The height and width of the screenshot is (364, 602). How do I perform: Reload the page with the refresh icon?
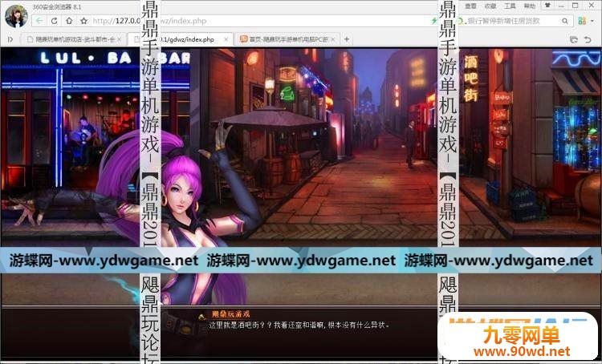[x=54, y=21]
